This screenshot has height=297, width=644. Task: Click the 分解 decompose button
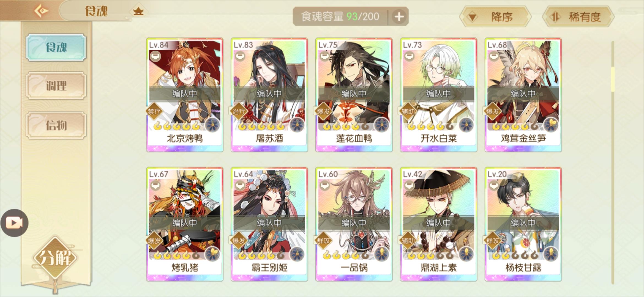point(55,257)
